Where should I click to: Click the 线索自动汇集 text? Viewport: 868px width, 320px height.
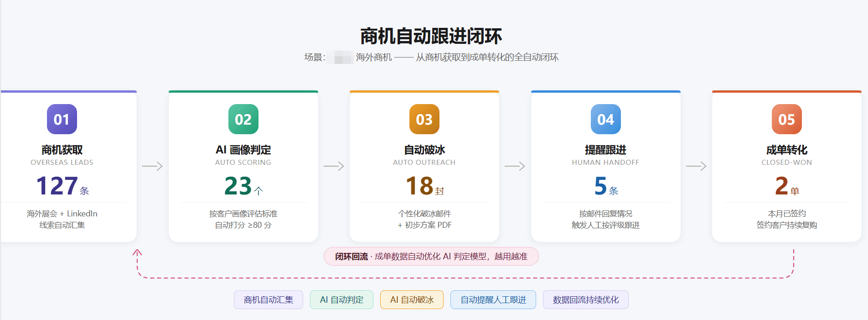coord(62,225)
